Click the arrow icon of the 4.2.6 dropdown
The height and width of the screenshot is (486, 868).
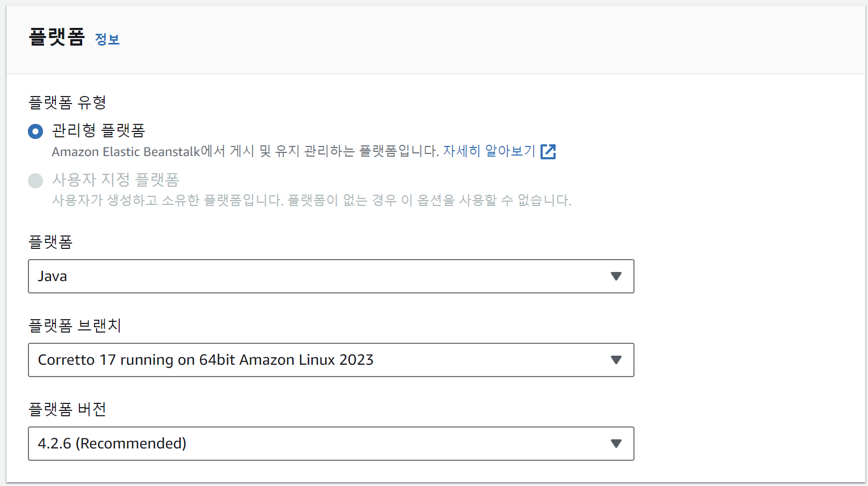point(616,444)
